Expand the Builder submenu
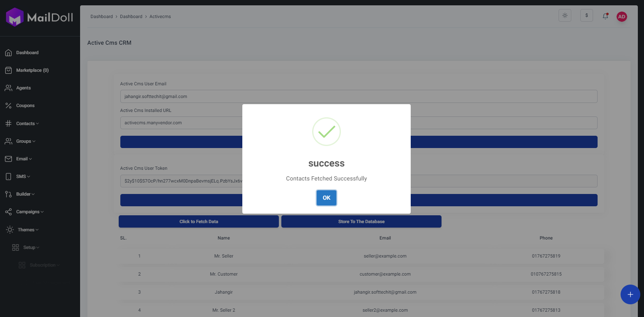The image size is (644, 317). pos(25,194)
